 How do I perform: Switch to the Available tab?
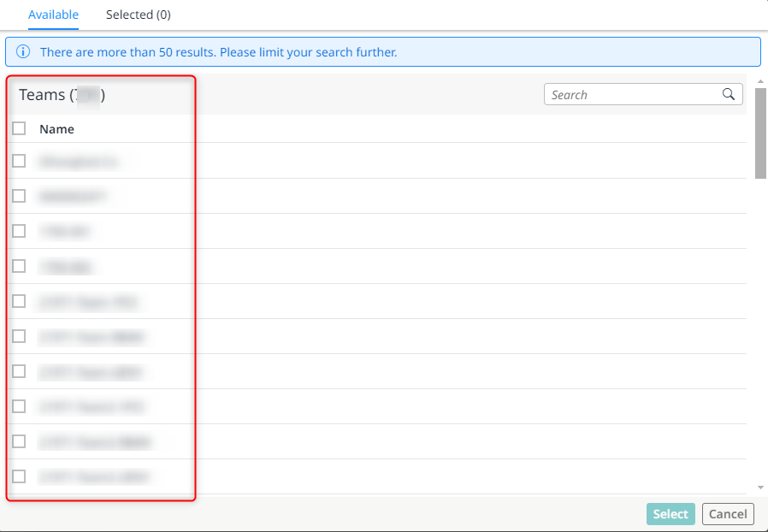[53, 15]
